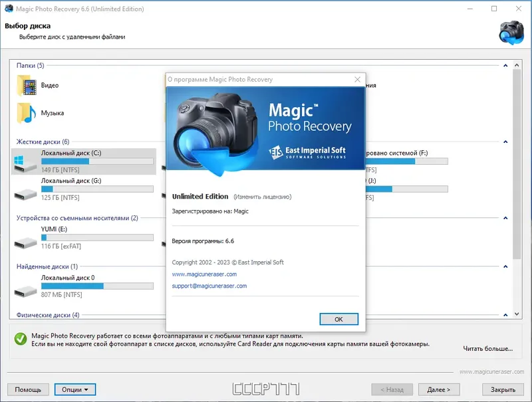Screen dimensions: 532x402
Task: Click the Изменить лицензию link
Action: [x=262, y=197]
